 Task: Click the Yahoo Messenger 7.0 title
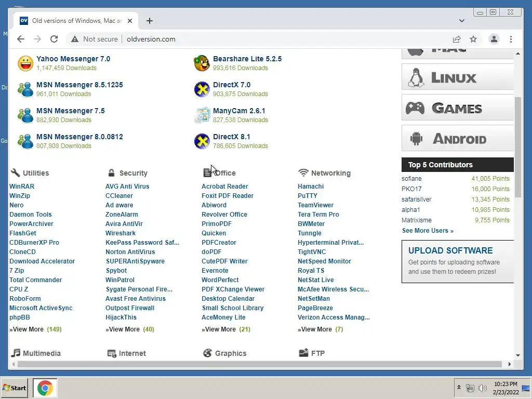[x=73, y=59]
